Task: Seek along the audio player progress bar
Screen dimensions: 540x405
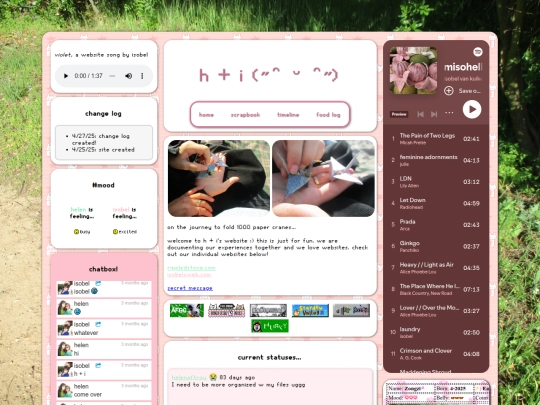Action: [x=112, y=76]
